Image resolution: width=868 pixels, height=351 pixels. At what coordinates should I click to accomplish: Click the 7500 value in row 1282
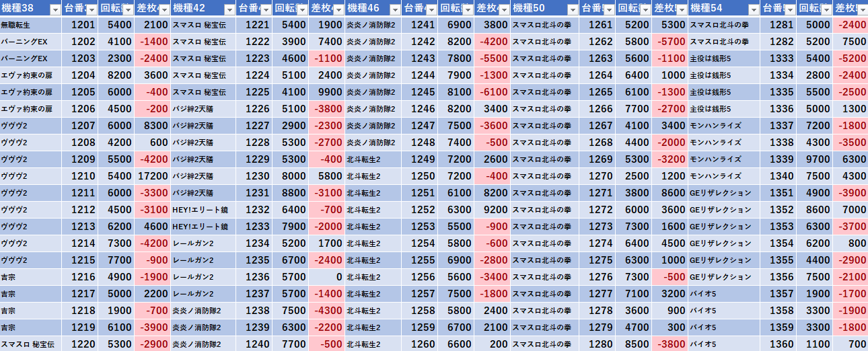coord(851,42)
